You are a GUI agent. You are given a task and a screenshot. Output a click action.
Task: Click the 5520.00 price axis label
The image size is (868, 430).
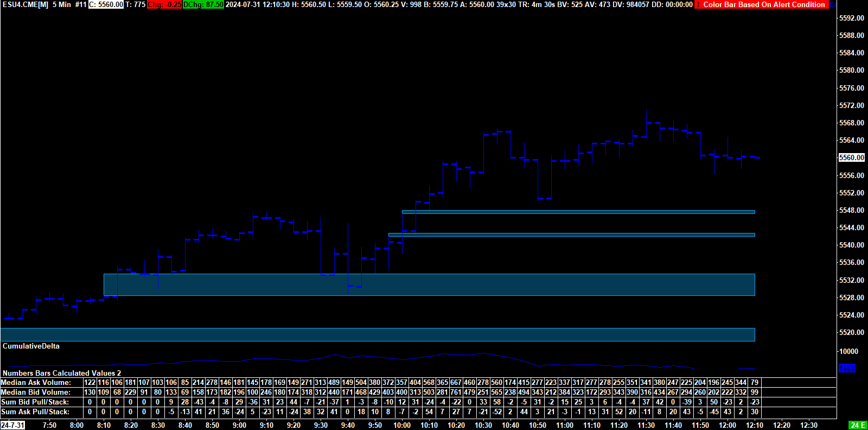[851, 332]
